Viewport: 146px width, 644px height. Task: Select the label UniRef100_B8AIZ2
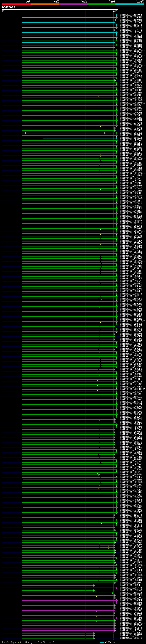pyautogui.click(x=131, y=72)
